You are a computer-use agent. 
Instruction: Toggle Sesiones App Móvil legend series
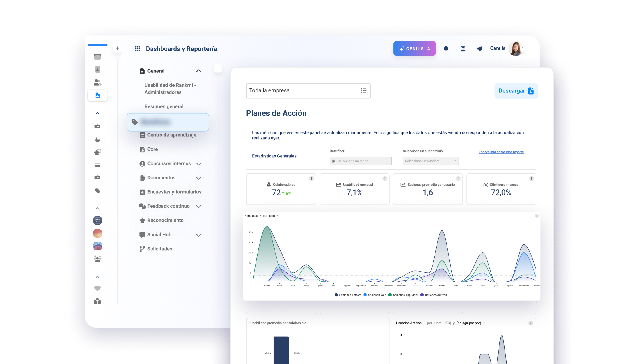pos(403,295)
